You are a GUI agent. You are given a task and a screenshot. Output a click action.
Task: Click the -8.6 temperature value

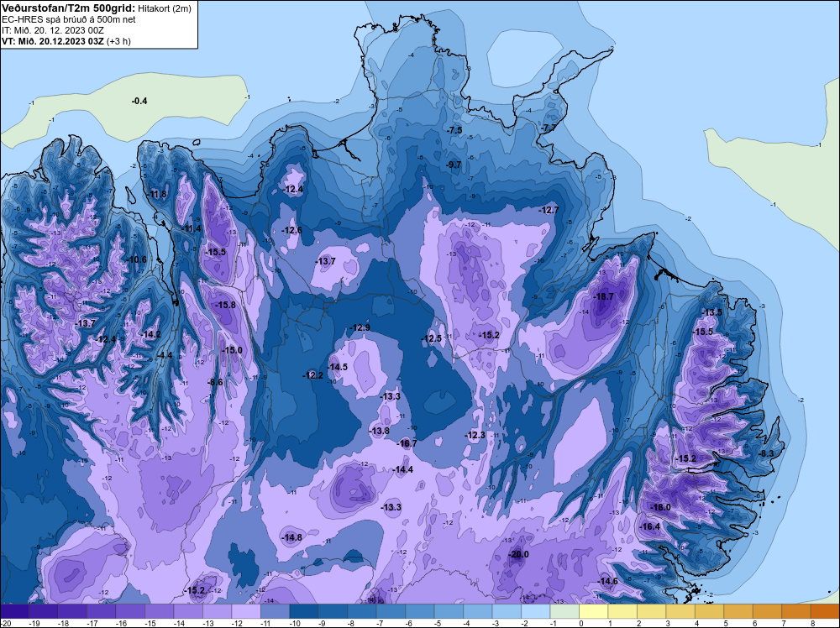pyautogui.click(x=215, y=382)
